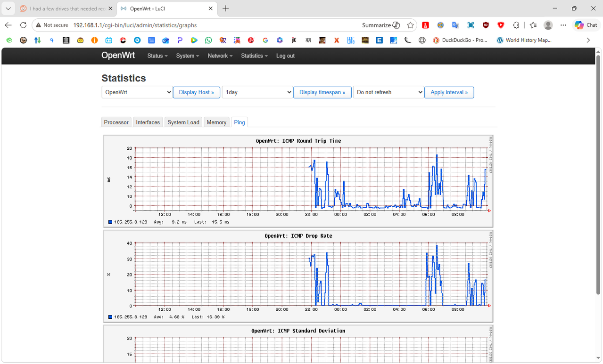
Task: Open the green up-down arrows bookmark
Action: 37,40
